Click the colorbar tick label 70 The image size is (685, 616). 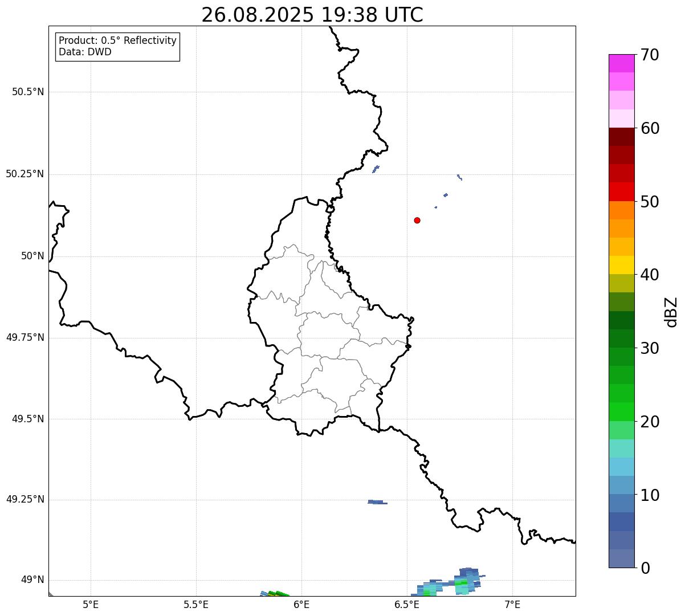click(650, 55)
